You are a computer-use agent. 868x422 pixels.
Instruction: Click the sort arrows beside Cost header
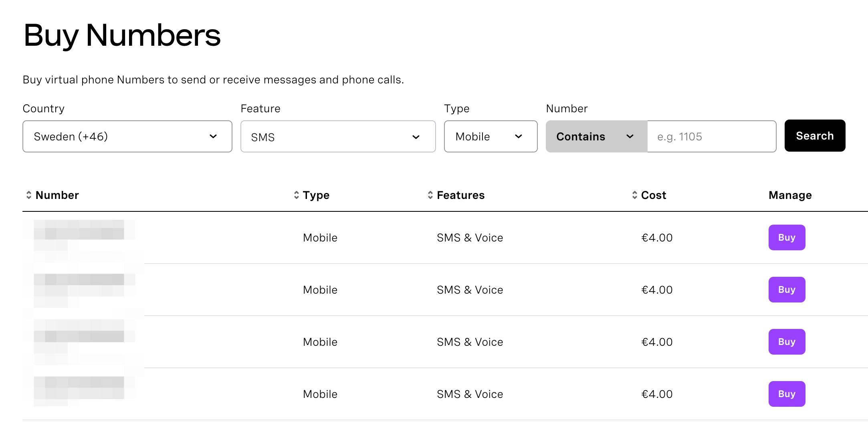click(x=635, y=195)
